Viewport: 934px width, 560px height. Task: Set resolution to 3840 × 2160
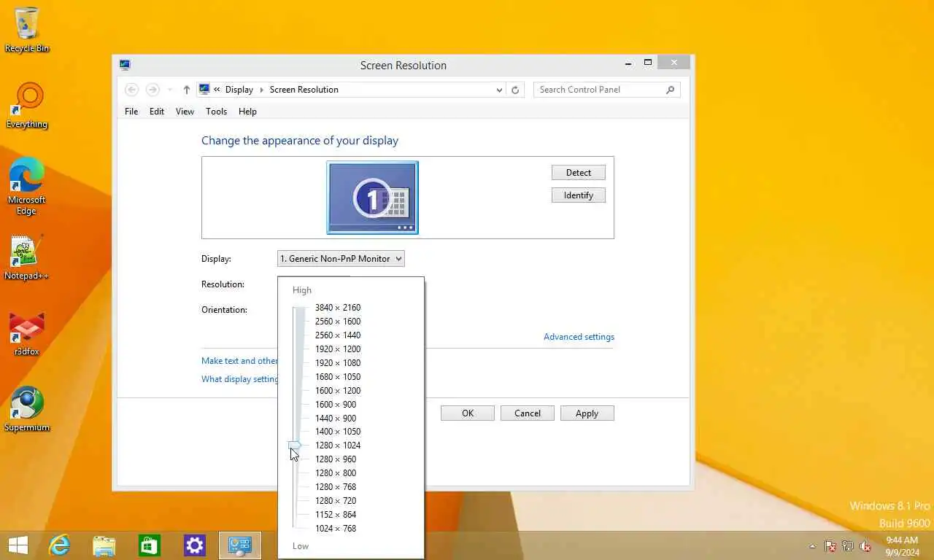pos(338,308)
